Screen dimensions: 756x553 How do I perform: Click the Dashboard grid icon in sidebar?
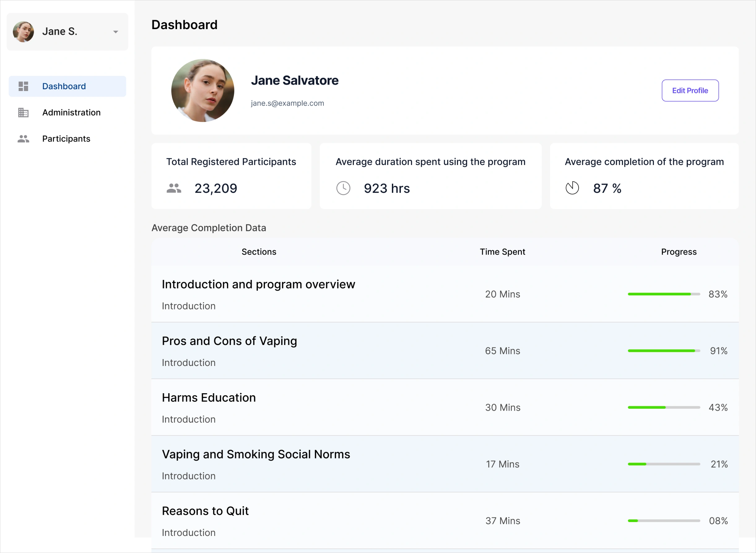click(x=23, y=86)
